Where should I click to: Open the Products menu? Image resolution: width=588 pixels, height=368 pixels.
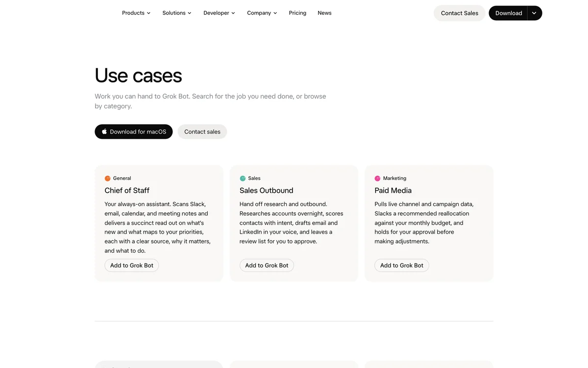pos(136,13)
